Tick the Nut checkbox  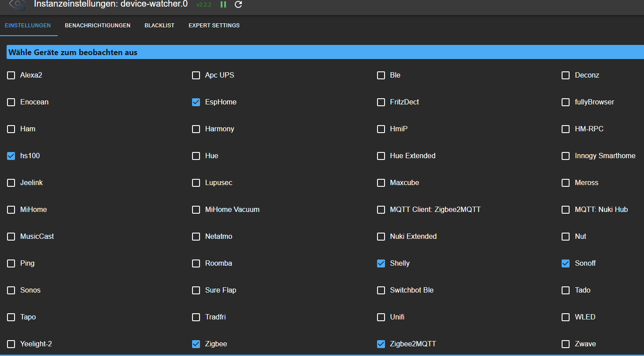pos(566,237)
